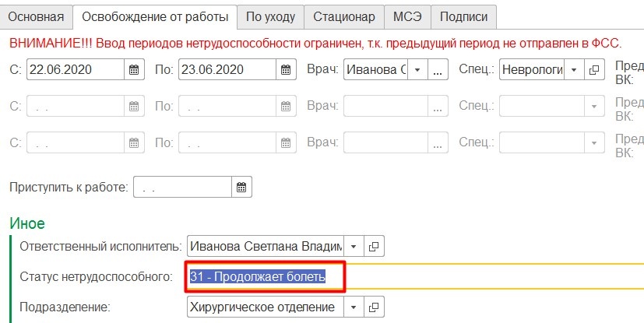Click the 'Приступить к работе' date field
Image resolution: width=644 pixels, height=323 pixels.
(183, 187)
